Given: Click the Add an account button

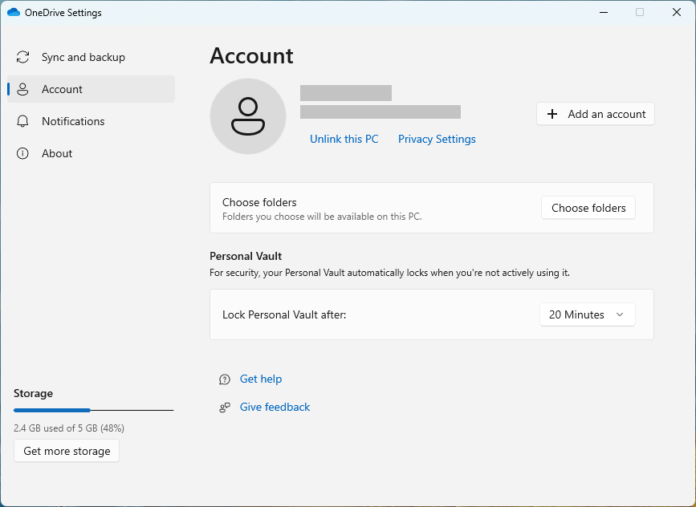Looking at the screenshot, I should click(595, 114).
